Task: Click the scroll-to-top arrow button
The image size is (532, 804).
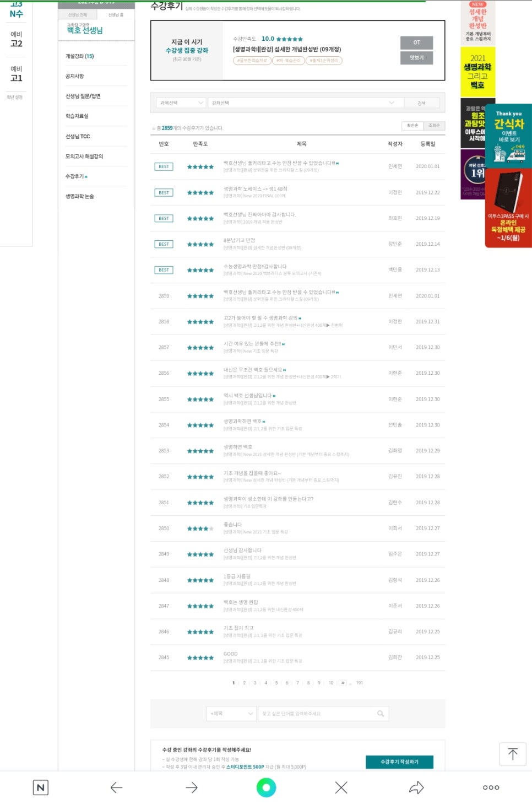Action: [513, 754]
